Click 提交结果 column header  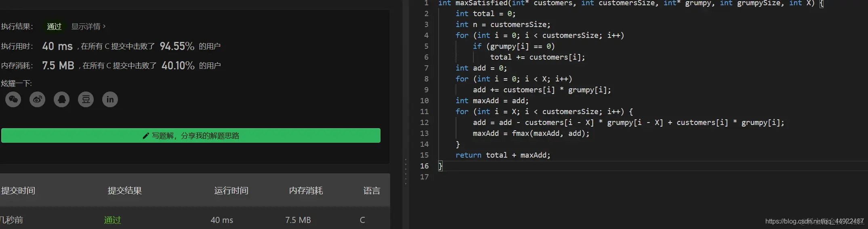(x=125, y=191)
